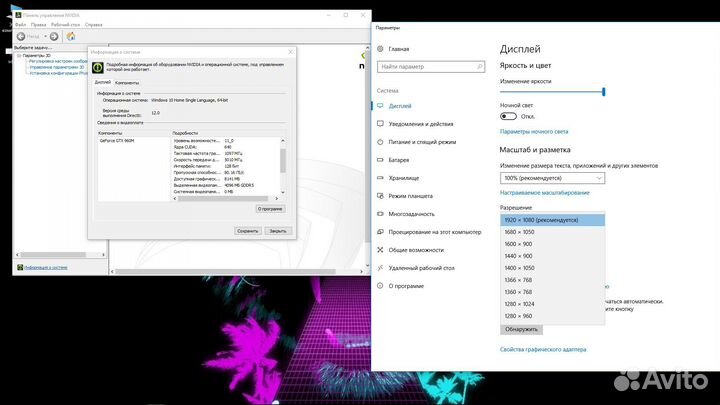The height and width of the screenshot is (405, 720).
Task: Click the Назад back arrow in NVIDIA panel
Action: point(21,36)
